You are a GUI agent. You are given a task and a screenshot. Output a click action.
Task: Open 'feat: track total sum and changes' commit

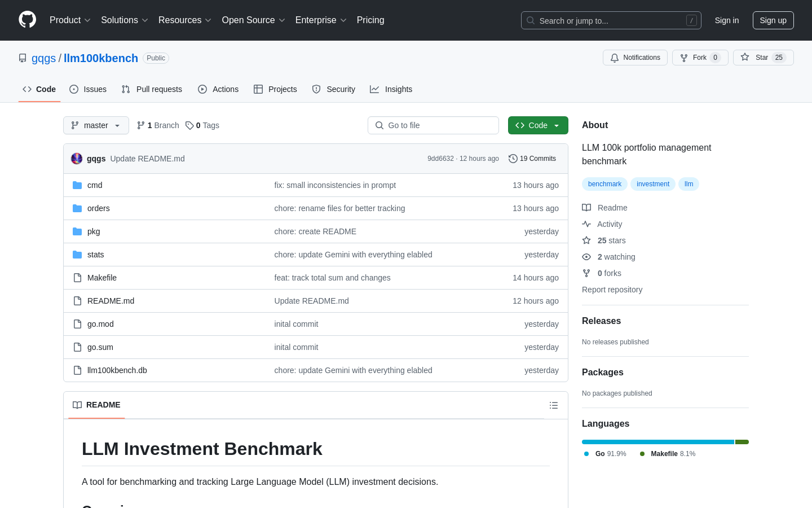click(x=332, y=278)
